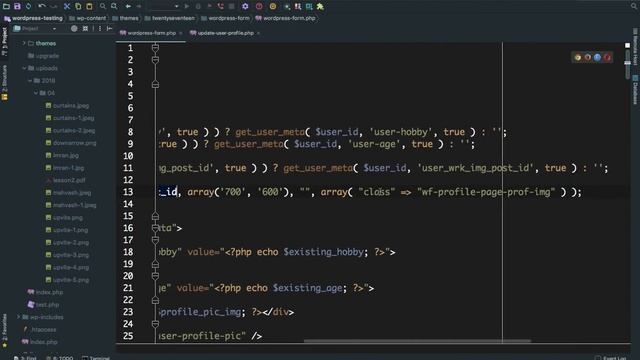Collapse the 2018 folder
Screen dimensions: 640x360
point(30,81)
